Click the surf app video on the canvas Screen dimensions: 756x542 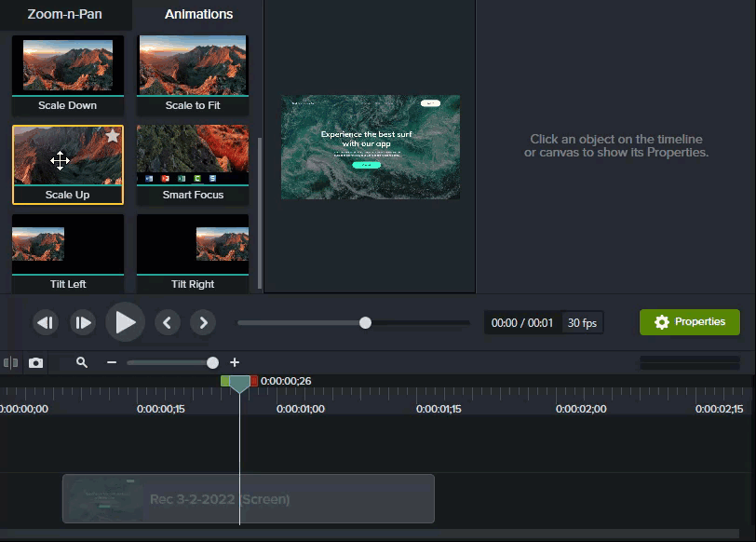371,147
